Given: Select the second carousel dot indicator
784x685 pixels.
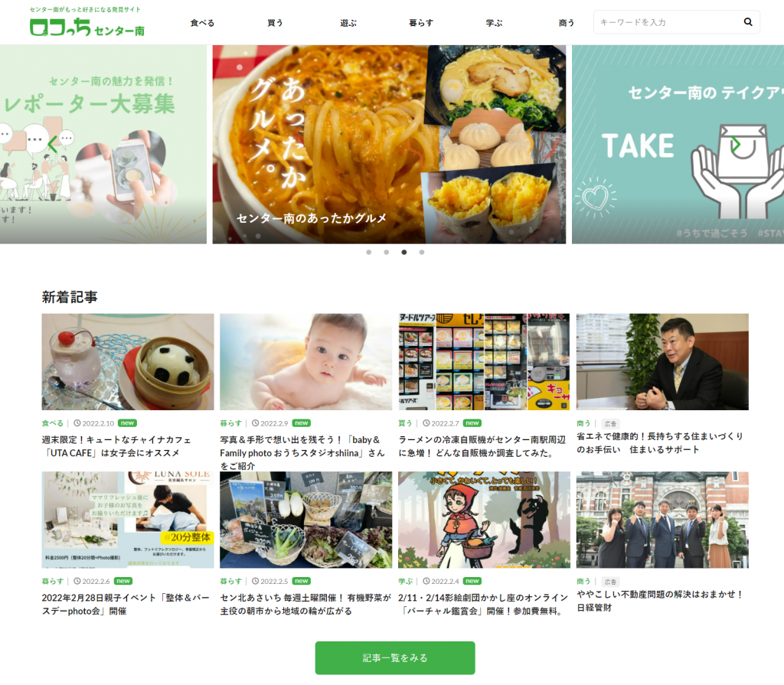Looking at the screenshot, I should [386, 252].
